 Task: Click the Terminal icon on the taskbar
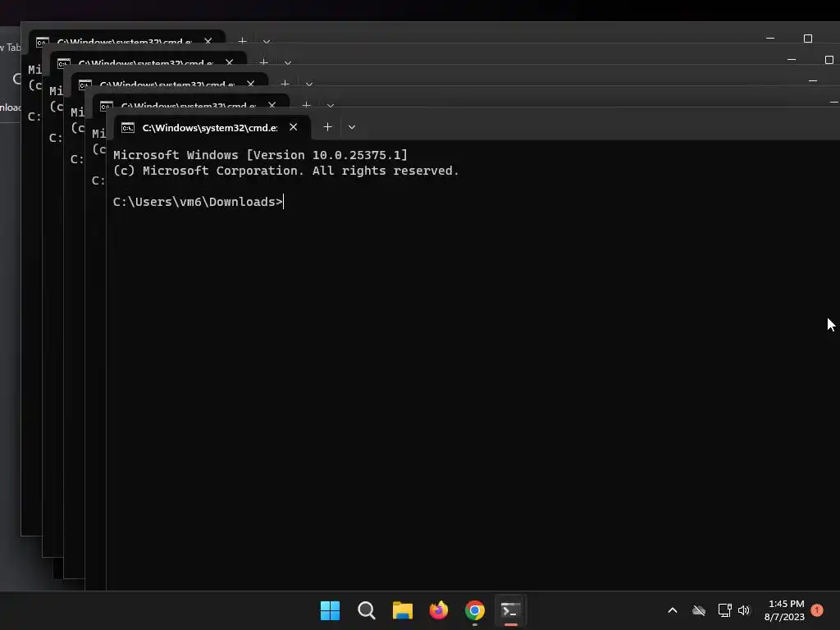pyautogui.click(x=510, y=610)
